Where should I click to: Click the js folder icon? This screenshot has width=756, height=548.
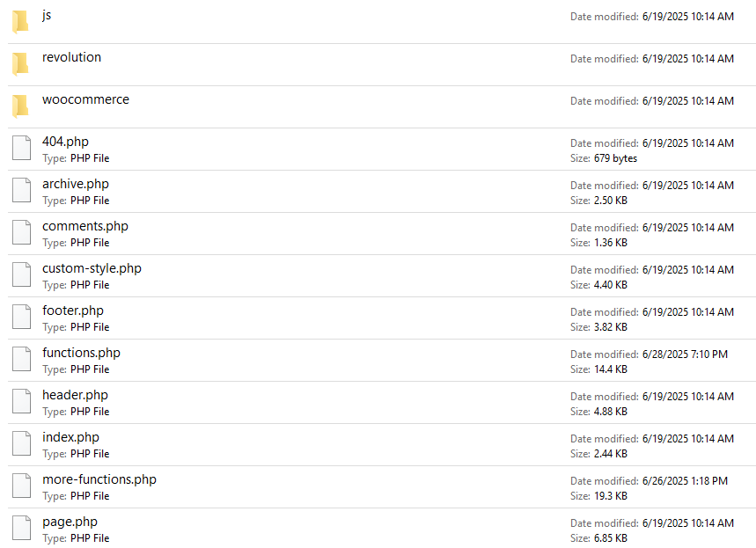pyautogui.click(x=20, y=22)
